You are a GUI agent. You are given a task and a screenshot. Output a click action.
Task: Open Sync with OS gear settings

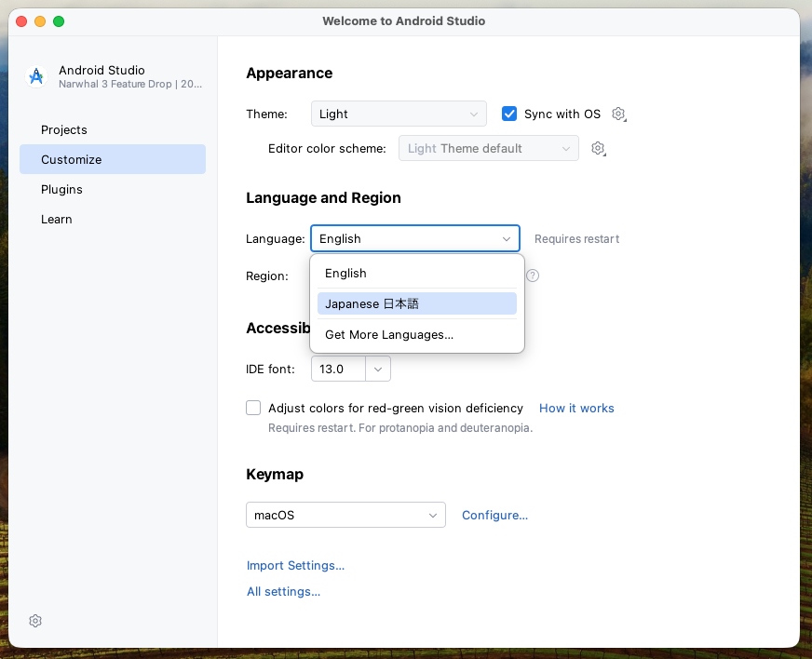pos(618,114)
